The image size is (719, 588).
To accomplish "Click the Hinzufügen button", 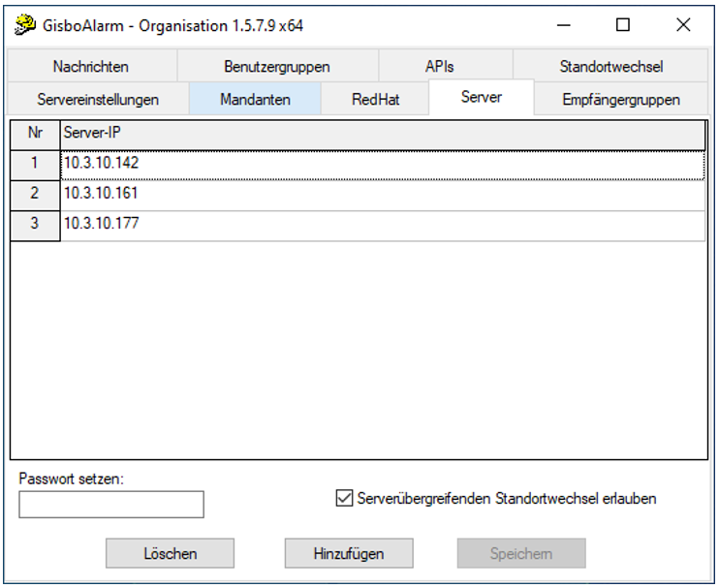I will [349, 553].
